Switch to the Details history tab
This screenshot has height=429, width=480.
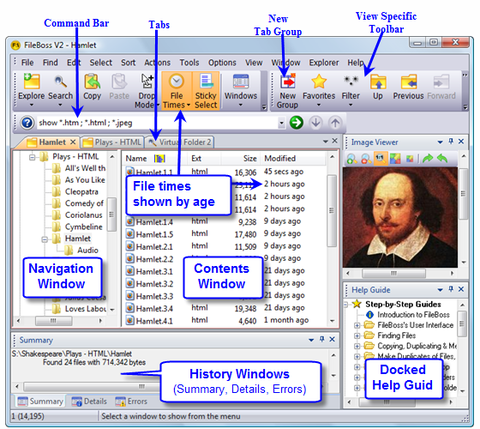pyautogui.click(x=90, y=401)
